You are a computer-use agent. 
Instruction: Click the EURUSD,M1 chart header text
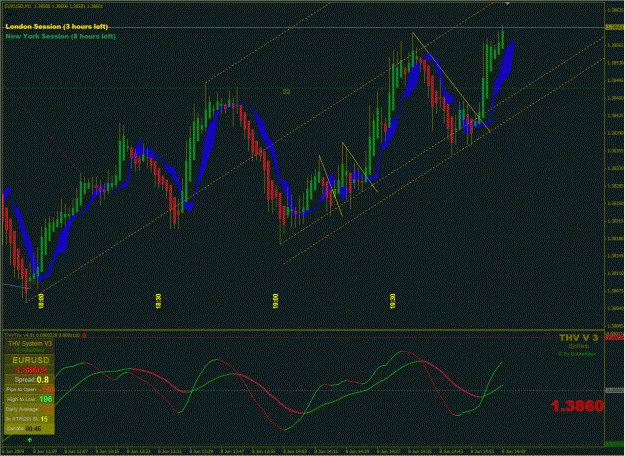point(53,6)
